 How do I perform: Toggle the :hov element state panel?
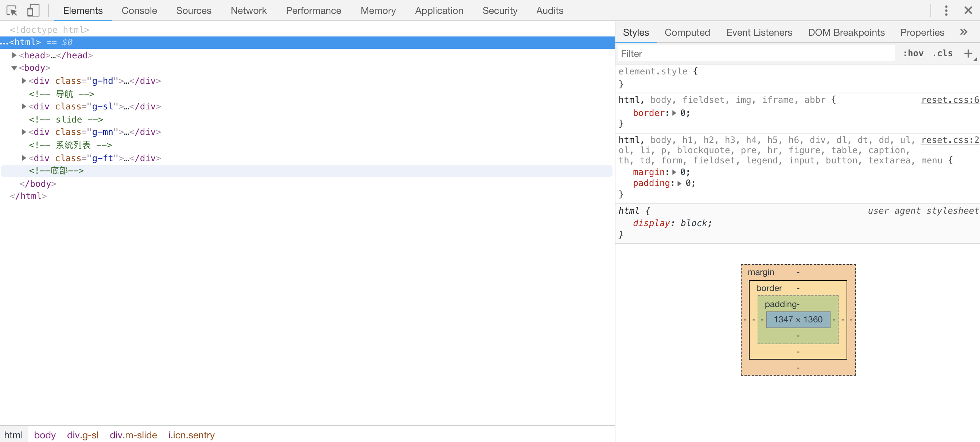(913, 54)
